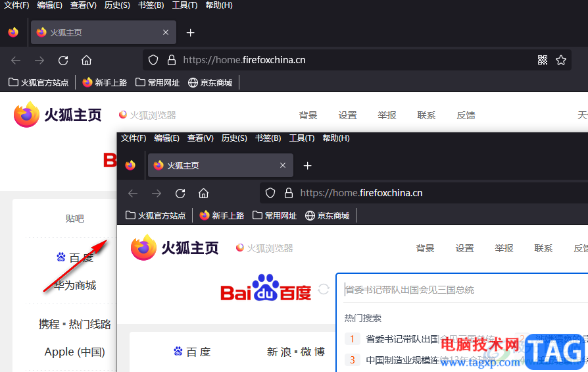Open 帮助(H) menu in front window

(x=336, y=138)
